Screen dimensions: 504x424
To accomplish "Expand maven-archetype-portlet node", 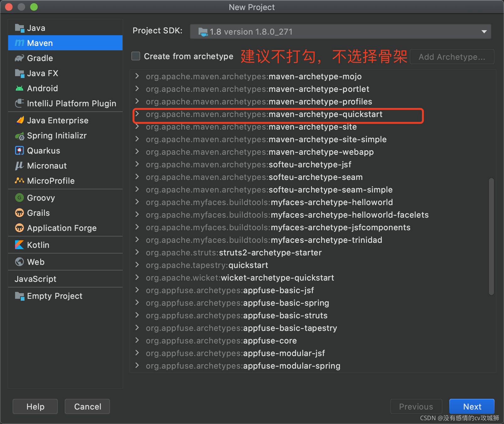I will coord(137,89).
